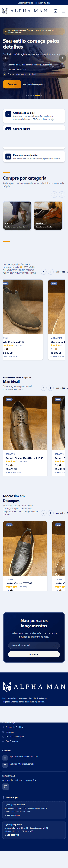Image resolution: width=68 pixels, height=868 pixels.
Task: Open Ver coleção completa link
Action: 33,84
